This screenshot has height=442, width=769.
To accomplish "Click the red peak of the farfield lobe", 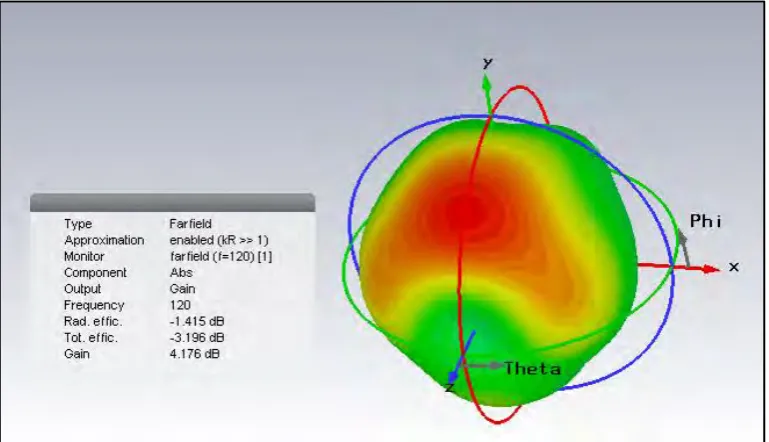I will (x=466, y=211).
